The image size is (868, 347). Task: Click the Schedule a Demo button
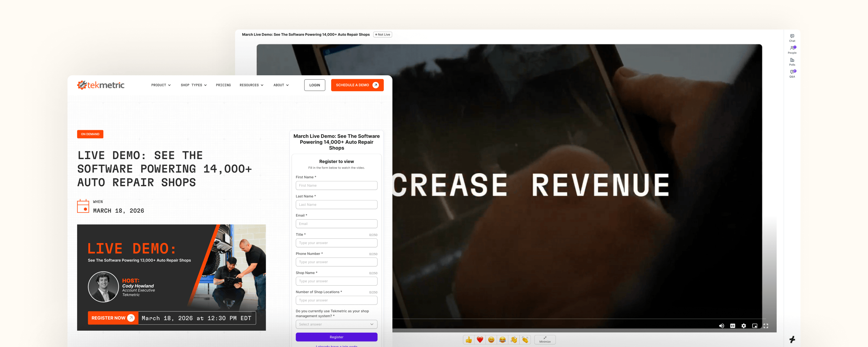[x=357, y=85]
